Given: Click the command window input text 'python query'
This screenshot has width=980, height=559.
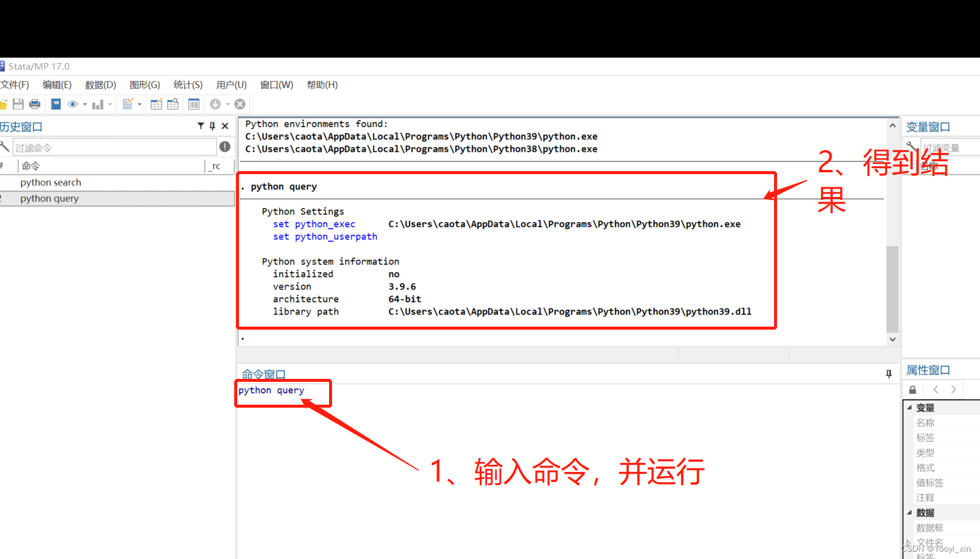Looking at the screenshot, I should coord(271,390).
